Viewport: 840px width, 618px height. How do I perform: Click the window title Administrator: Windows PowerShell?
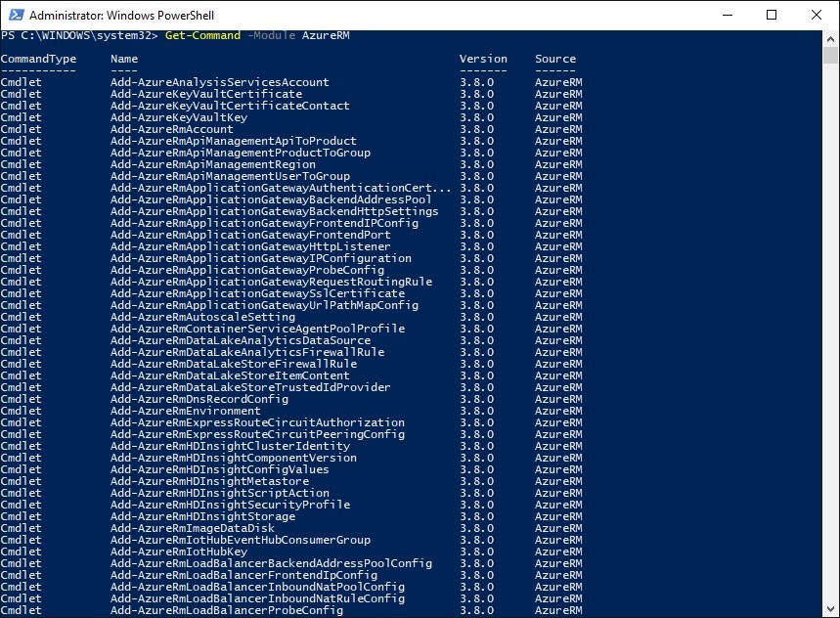tap(121, 16)
